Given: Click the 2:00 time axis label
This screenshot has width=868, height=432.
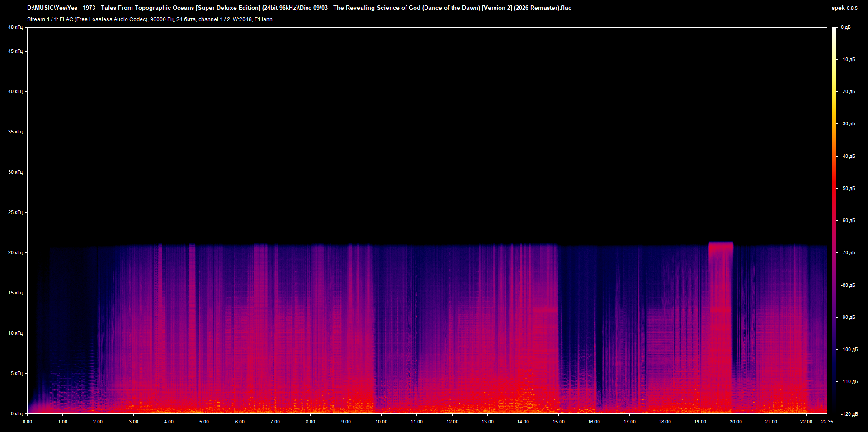Looking at the screenshot, I should pyautogui.click(x=98, y=422).
